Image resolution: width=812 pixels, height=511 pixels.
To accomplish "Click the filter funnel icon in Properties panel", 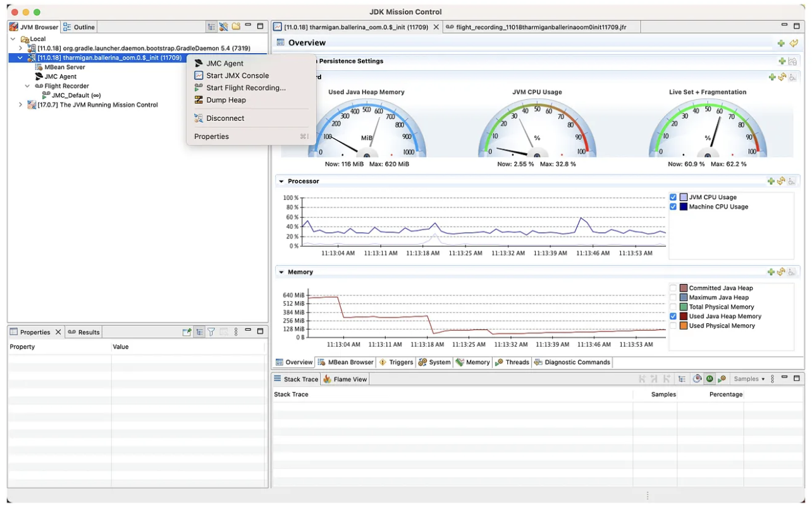I will pyautogui.click(x=211, y=332).
